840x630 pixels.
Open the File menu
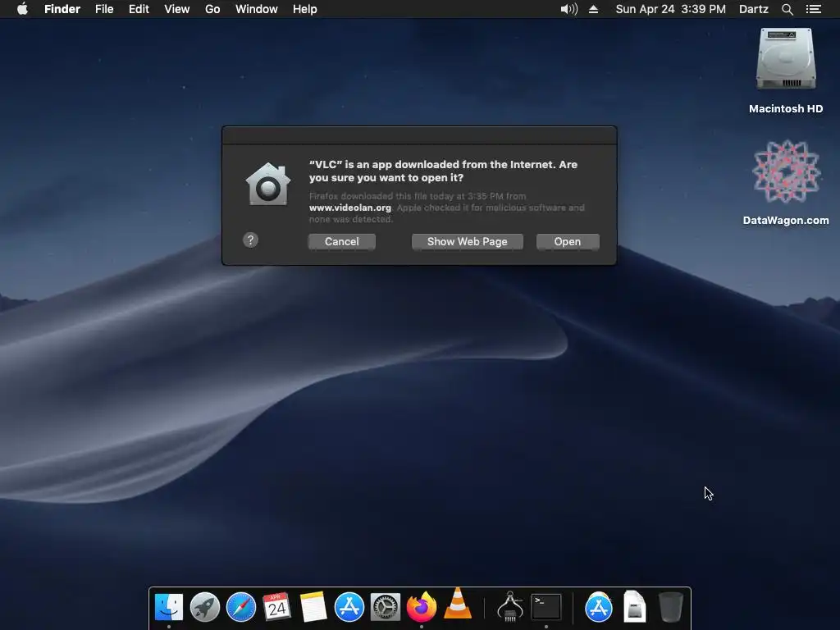coord(104,9)
